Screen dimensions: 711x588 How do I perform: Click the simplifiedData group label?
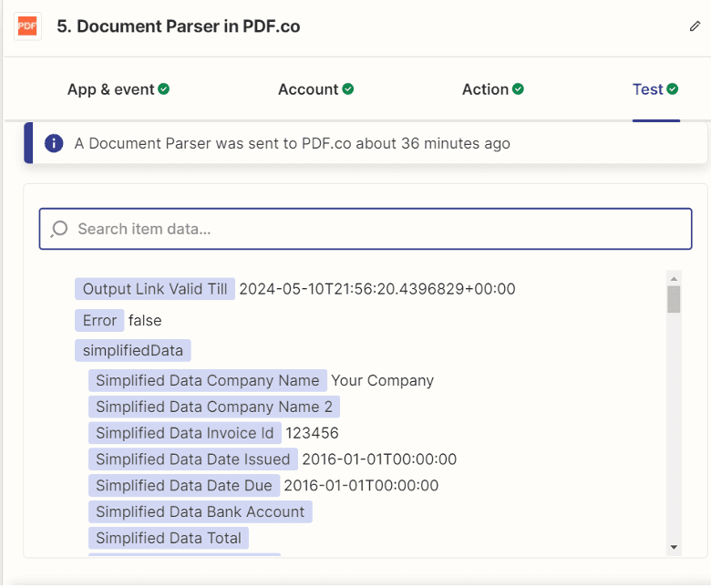point(133,350)
